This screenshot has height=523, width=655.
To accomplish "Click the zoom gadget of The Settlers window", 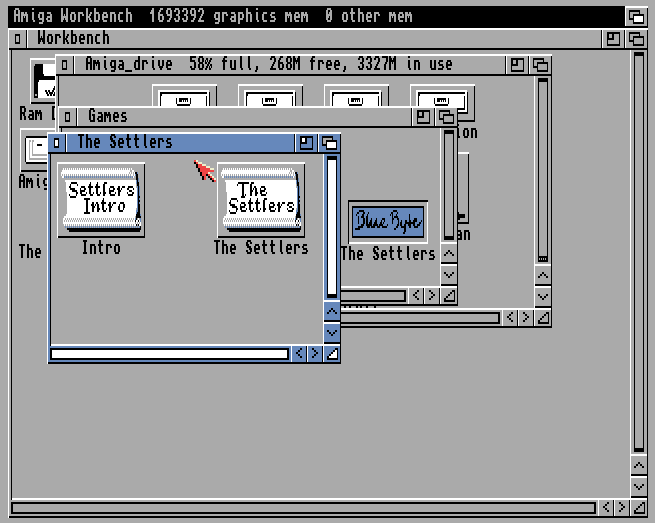I will pos(306,143).
